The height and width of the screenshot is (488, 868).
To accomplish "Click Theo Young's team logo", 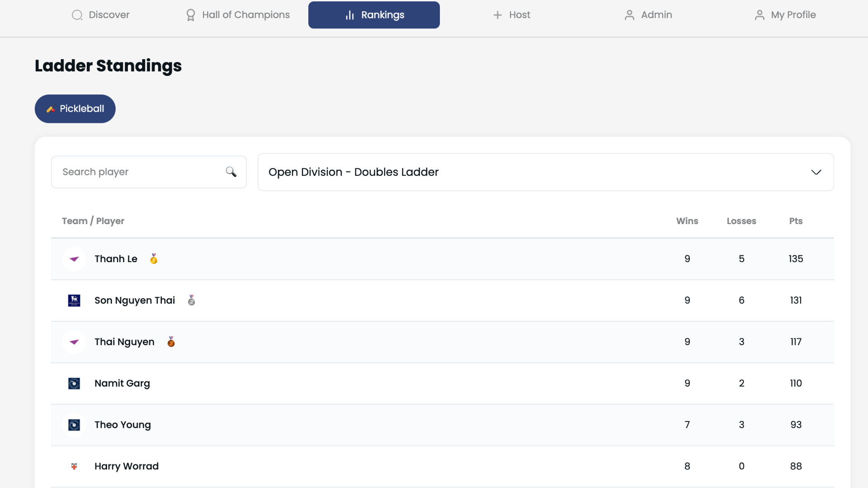I will 74,425.
